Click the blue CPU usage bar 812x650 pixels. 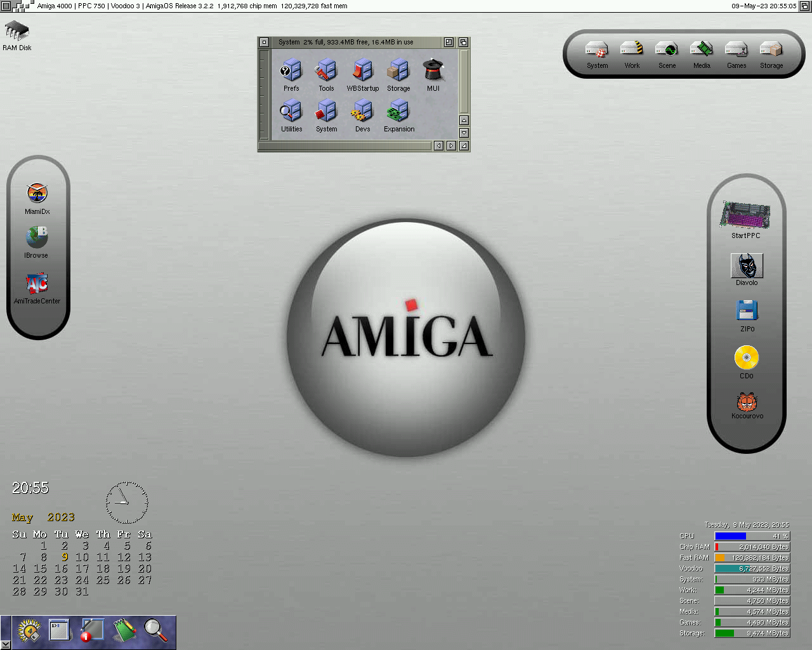coord(730,536)
